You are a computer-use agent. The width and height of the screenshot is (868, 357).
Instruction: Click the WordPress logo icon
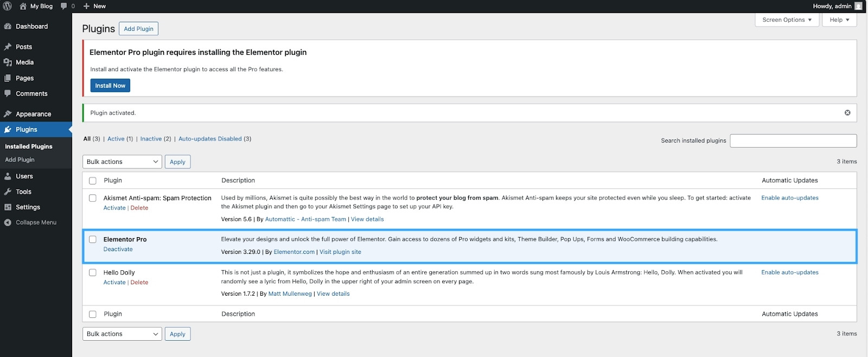tap(8, 6)
